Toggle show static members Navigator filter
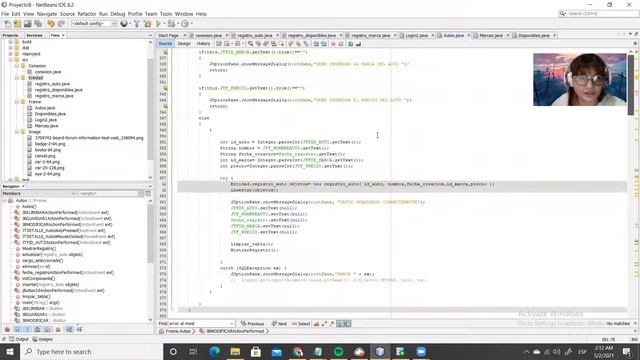640x360 pixels. 27,329
